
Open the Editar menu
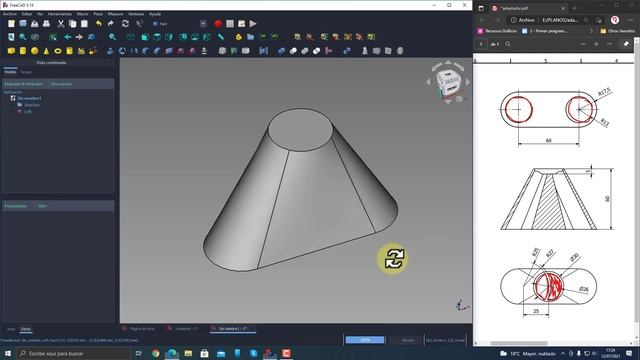[x=27, y=14]
